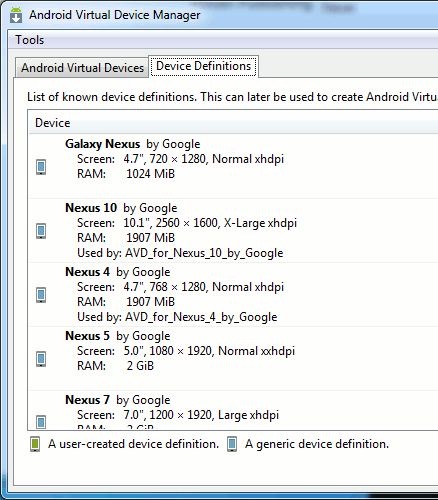
Task: Select the Galaxy Nexus by Google title
Action: coord(133,144)
